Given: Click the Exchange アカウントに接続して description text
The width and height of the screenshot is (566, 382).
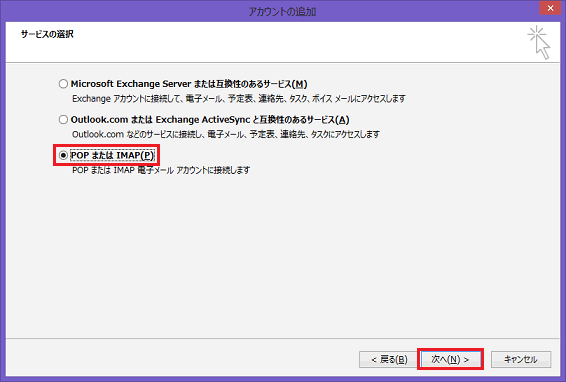Looking at the screenshot, I should pyautogui.click(x=239, y=99).
